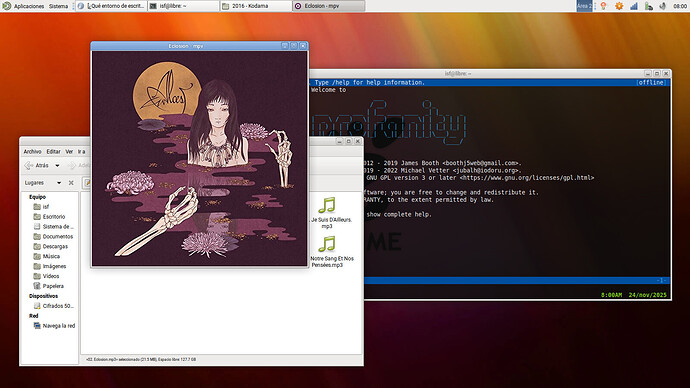This screenshot has width=690, height=388.
Task: Click the [offline] status in the profanity terminal
Action: [x=651, y=82]
